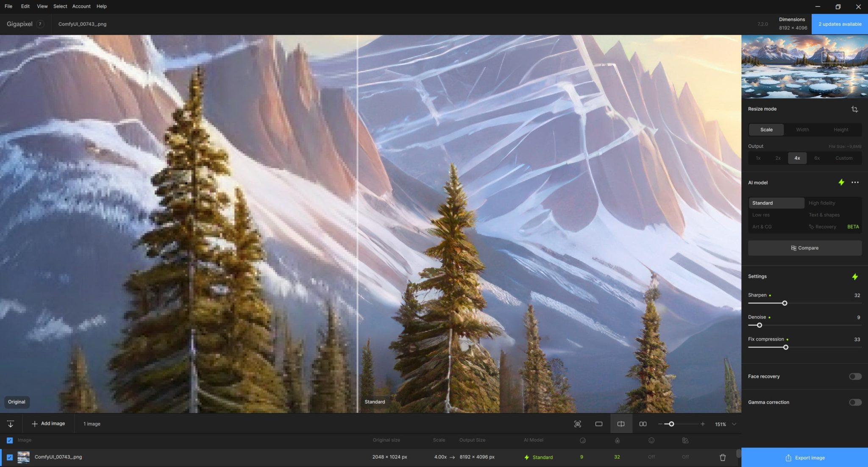
Task: Click the export queue icon bottom left
Action: pyautogui.click(x=10, y=423)
